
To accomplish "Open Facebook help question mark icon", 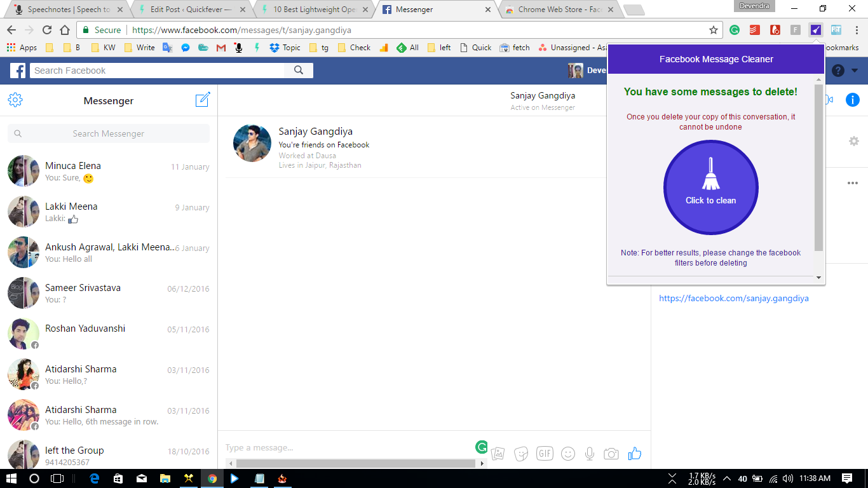I will point(838,71).
